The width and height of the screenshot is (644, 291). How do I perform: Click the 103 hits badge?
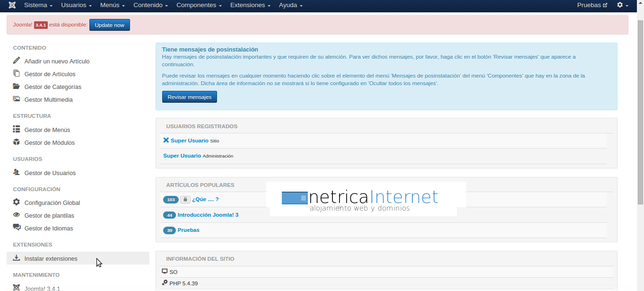click(x=171, y=200)
